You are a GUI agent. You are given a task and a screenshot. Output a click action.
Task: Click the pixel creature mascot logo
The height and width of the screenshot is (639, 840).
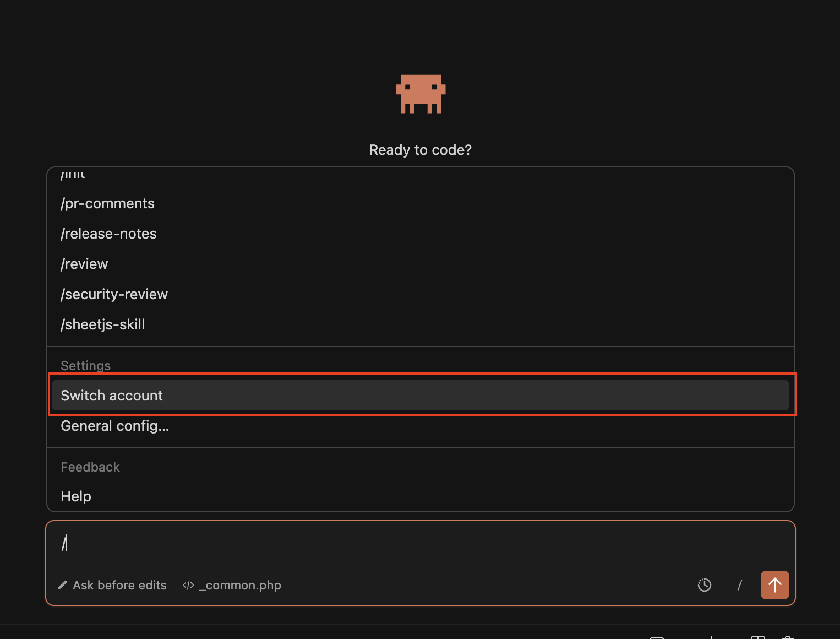tap(421, 94)
